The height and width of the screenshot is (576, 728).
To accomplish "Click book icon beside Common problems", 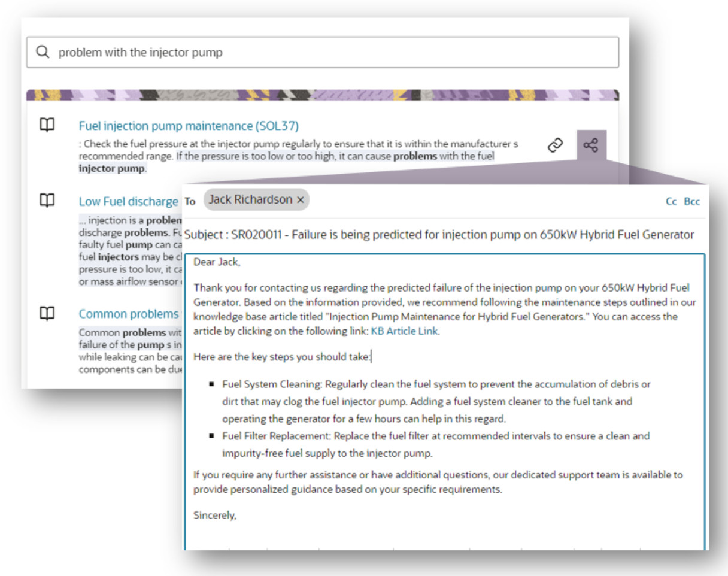I will point(47,313).
